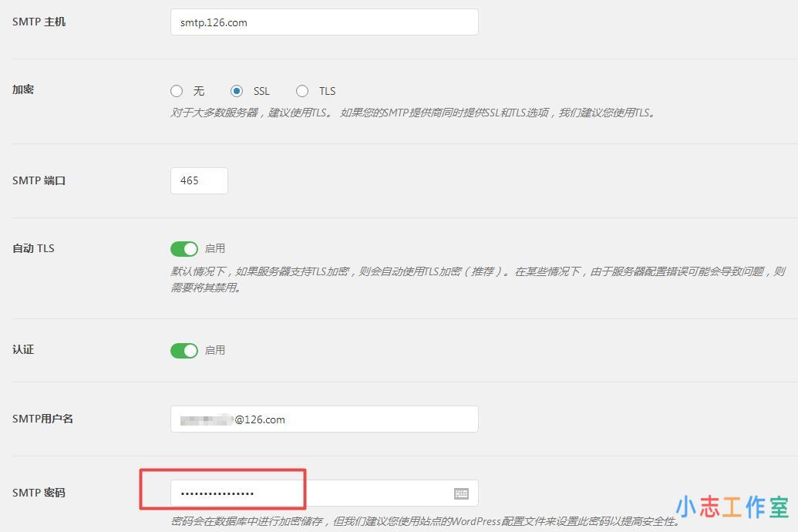The height and width of the screenshot is (532, 798).
Task: Click 启用 text beside the 认证 toggle
Action: pyautogui.click(x=215, y=351)
